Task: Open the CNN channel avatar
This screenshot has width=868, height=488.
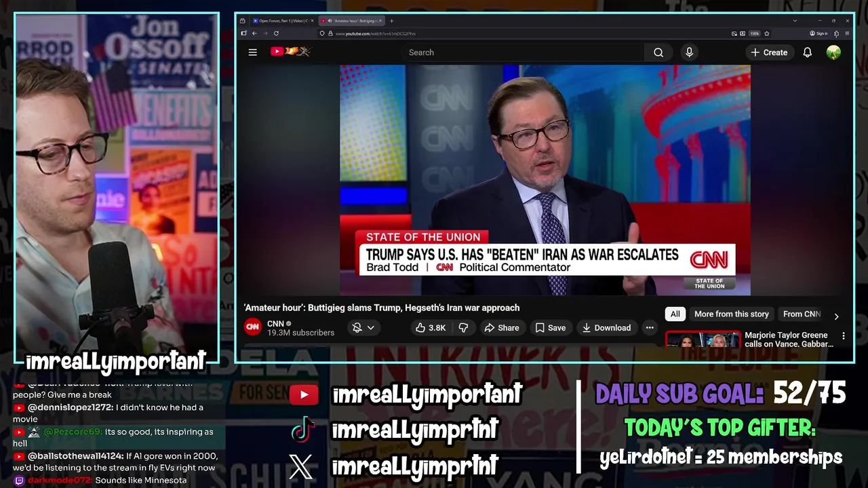Action: (253, 327)
